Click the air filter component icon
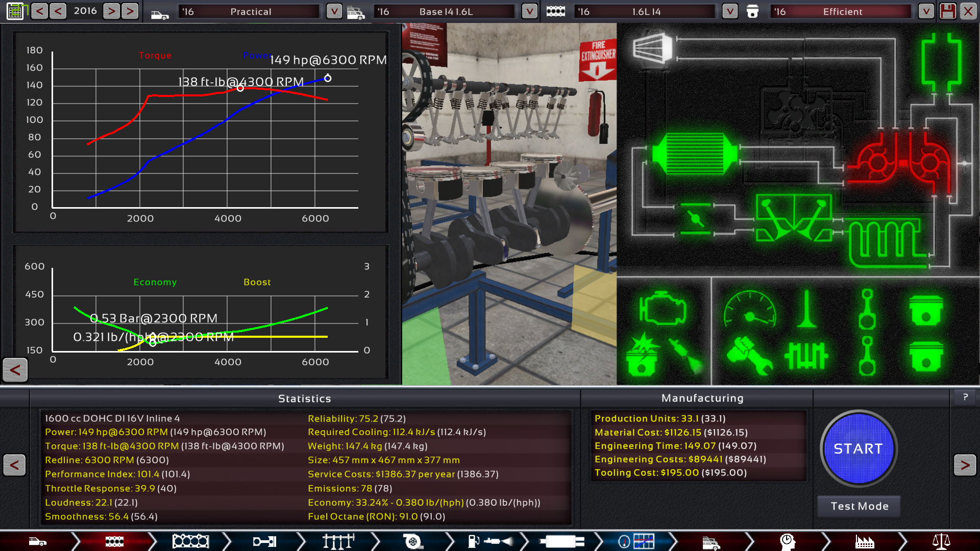 click(652, 48)
